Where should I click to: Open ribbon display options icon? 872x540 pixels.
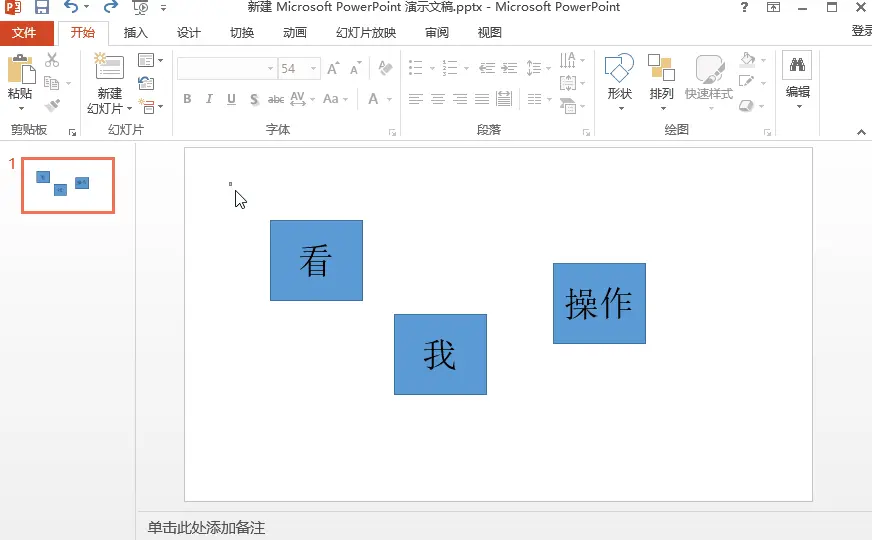[x=773, y=7]
